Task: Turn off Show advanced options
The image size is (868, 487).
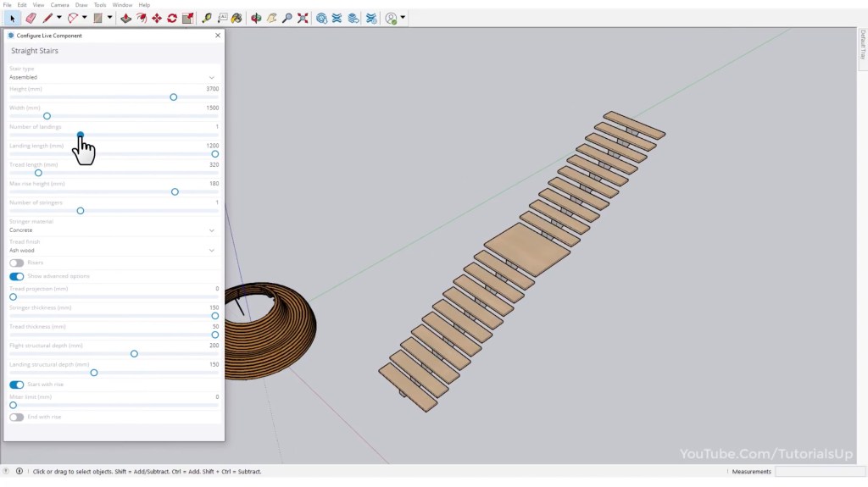Action: tap(16, 276)
